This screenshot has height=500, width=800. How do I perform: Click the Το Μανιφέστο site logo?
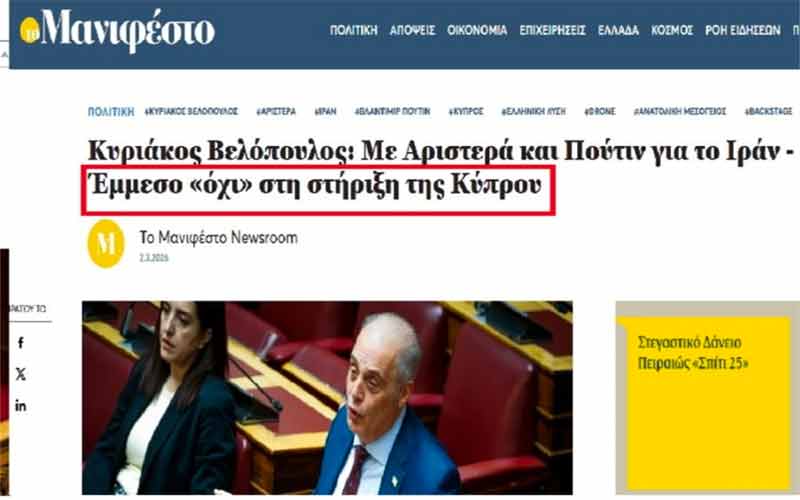point(117,31)
